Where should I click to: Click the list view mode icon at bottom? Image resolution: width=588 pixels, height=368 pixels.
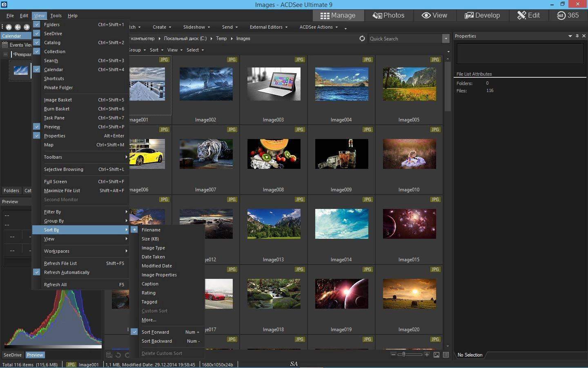click(446, 355)
